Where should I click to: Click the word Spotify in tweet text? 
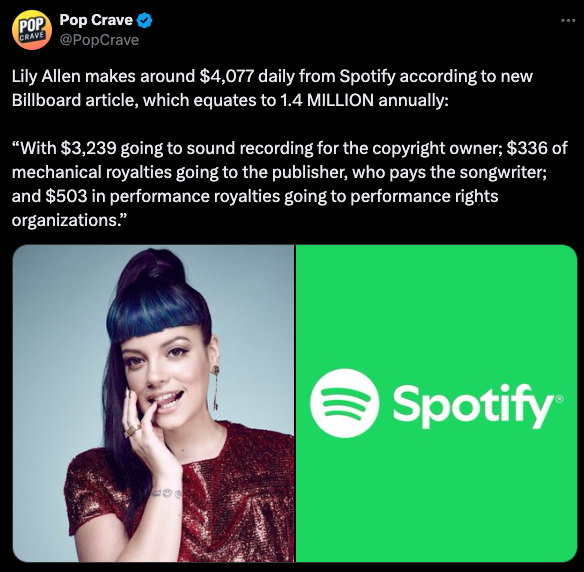[x=367, y=76]
